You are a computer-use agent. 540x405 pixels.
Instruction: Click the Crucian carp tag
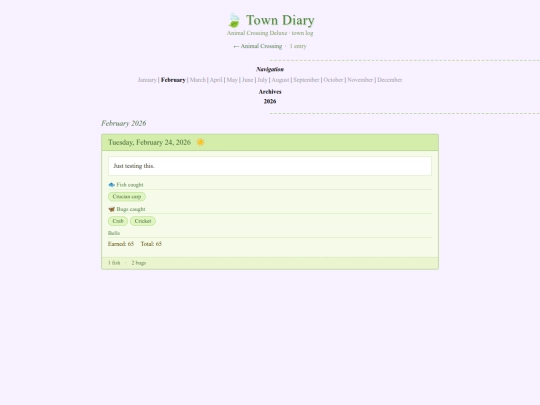127,197
